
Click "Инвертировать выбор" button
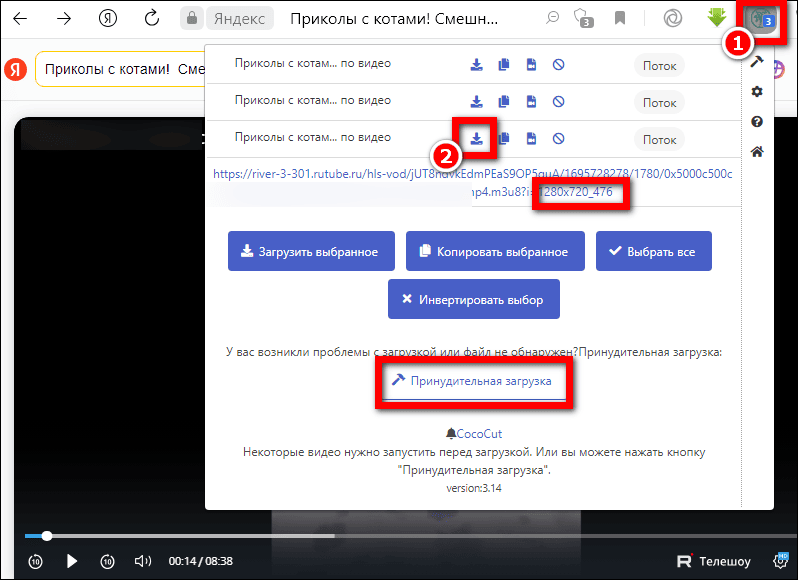473,299
